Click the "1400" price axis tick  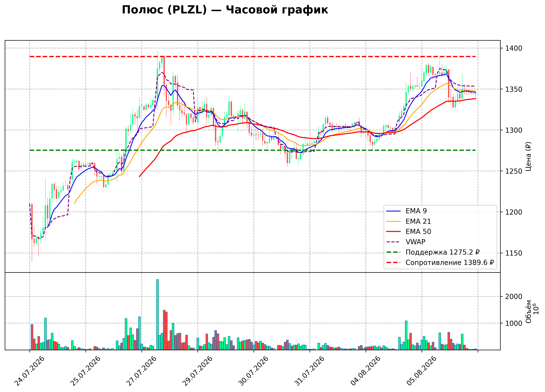pyautogui.click(x=514, y=48)
